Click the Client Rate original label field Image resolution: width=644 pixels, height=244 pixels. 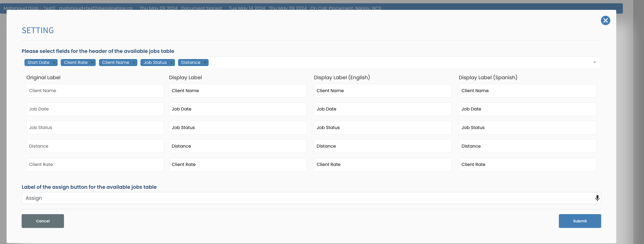point(95,164)
